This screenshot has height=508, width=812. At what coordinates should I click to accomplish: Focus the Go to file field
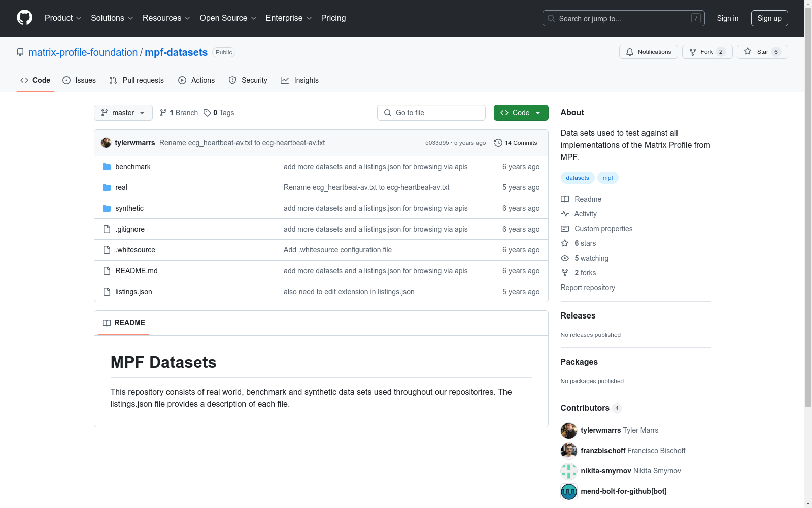pyautogui.click(x=431, y=113)
